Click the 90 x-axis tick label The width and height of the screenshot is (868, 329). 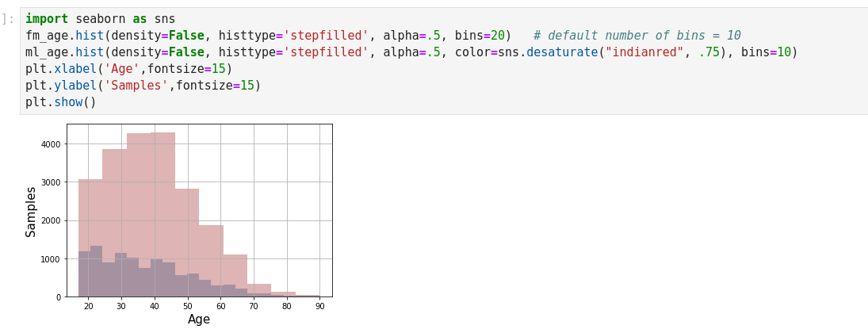[319, 307]
